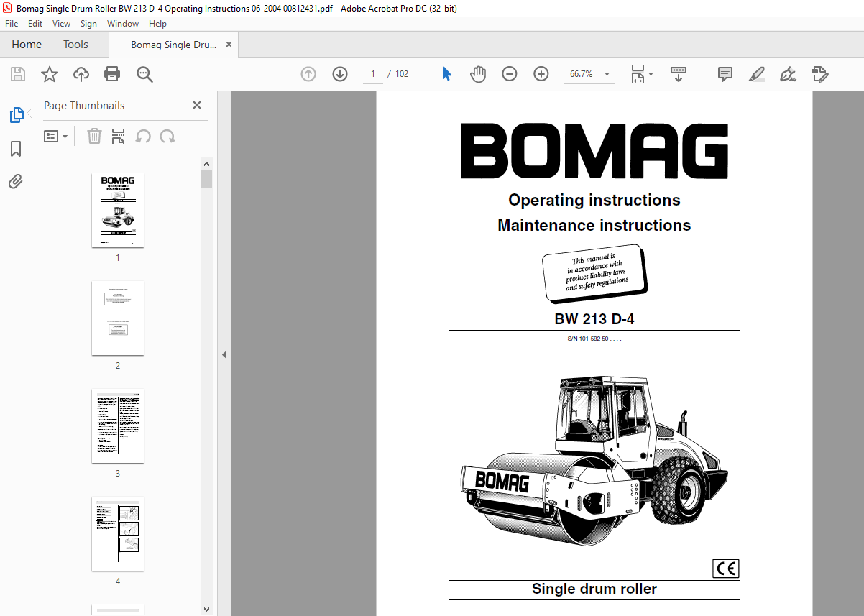The image size is (864, 616).
Task: Open the File menu
Action: click(12, 24)
